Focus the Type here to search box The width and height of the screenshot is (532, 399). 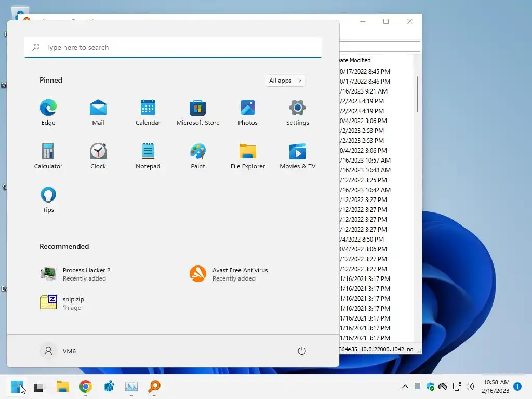tap(173, 47)
